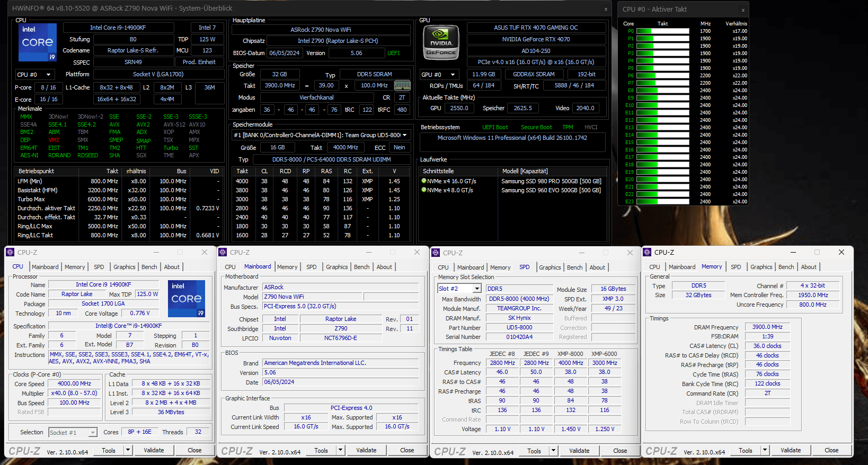Screen dimensions: 868x465
Task: Click the P7 core clock bar
Action: (663, 83)
